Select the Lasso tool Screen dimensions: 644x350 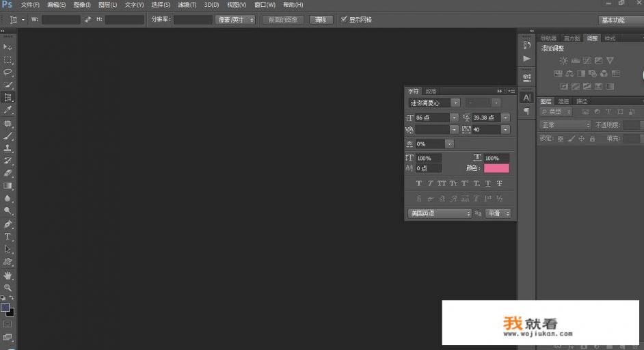8,72
